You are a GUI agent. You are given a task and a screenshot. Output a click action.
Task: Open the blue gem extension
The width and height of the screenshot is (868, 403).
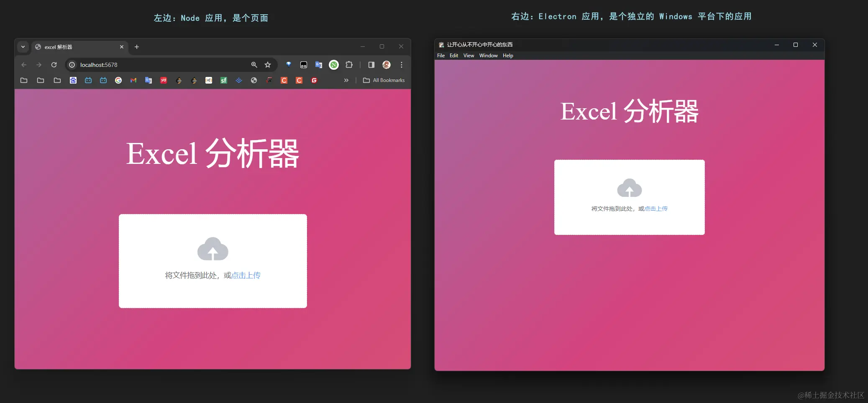pos(289,65)
